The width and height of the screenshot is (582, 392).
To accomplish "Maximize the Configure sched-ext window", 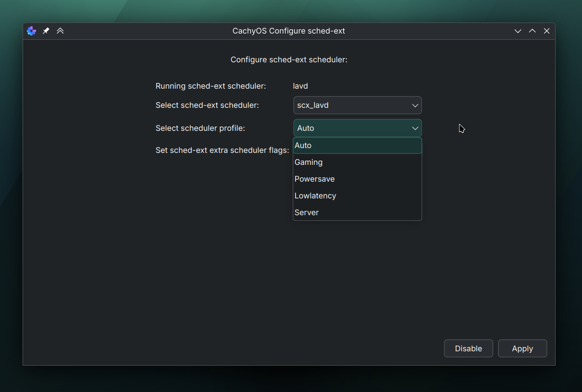I will [x=532, y=31].
